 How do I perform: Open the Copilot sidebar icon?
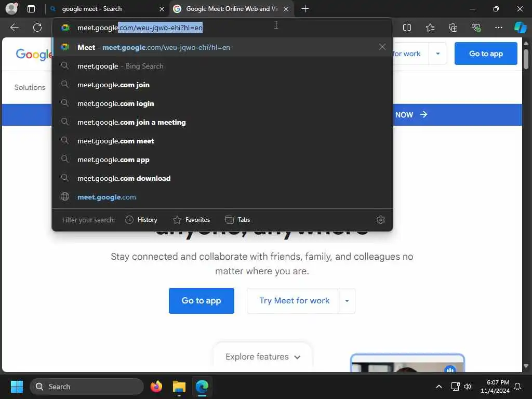click(x=520, y=28)
